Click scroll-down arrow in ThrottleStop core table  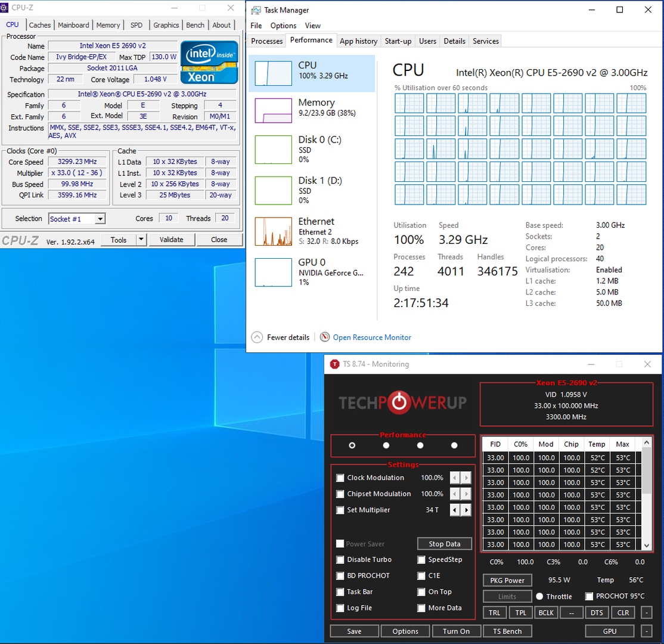click(x=646, y=545)
